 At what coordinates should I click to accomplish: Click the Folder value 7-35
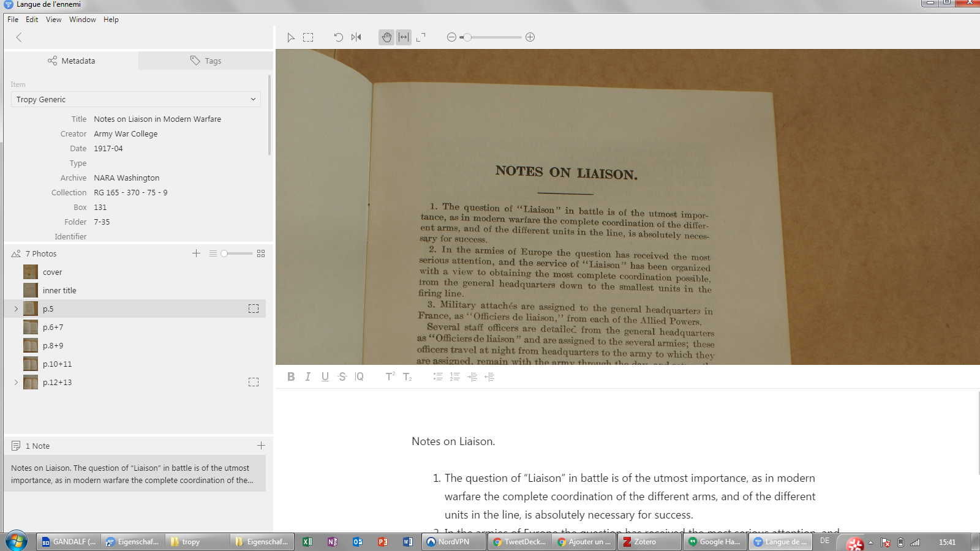[x=102, y=222]
